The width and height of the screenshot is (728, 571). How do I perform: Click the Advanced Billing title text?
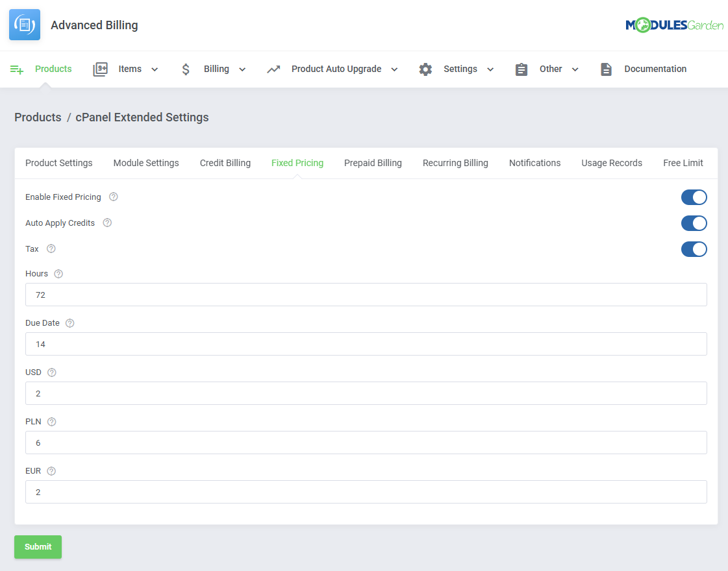tap(94, 25)
